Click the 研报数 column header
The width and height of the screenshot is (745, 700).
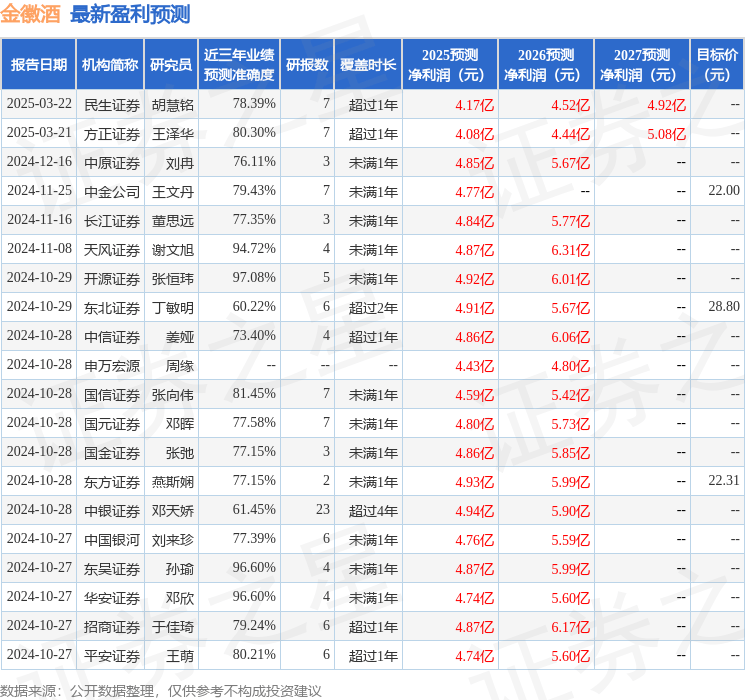[307, 65]
